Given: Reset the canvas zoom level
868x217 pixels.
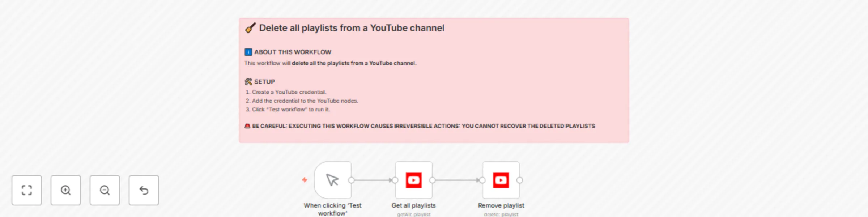Looking at the screenshot, I should coord(144,190).
